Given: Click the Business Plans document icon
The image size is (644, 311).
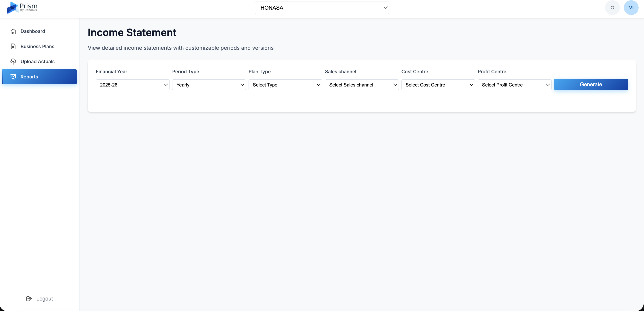Looking at the screenshot, I should pyautogui.click(x=13, y=47).
